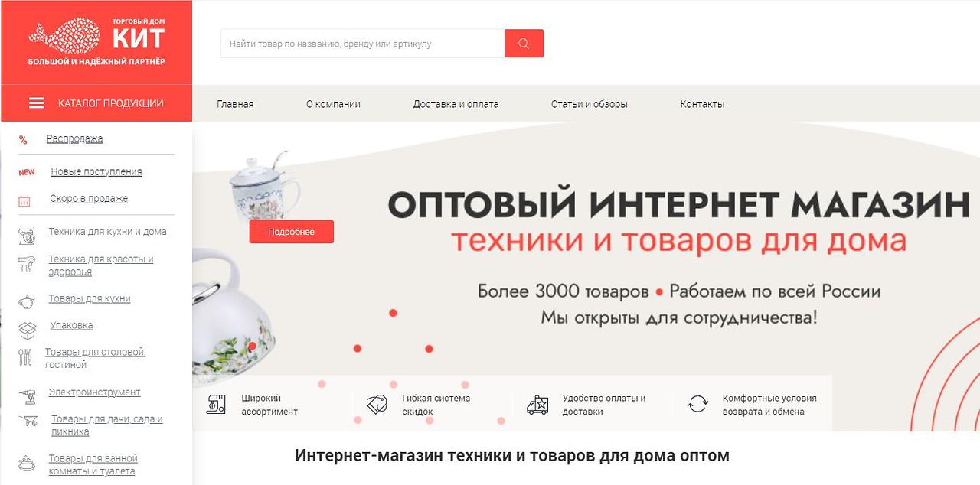Click the box icon beside Упаковка
The width and height of the screenshot is (980, 485).
[27, 330]
